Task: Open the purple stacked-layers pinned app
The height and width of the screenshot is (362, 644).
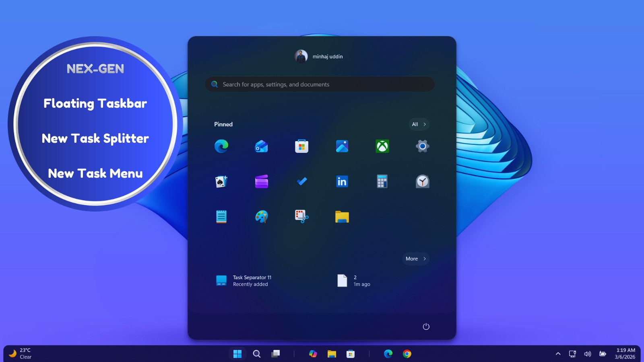Action: 262,181
